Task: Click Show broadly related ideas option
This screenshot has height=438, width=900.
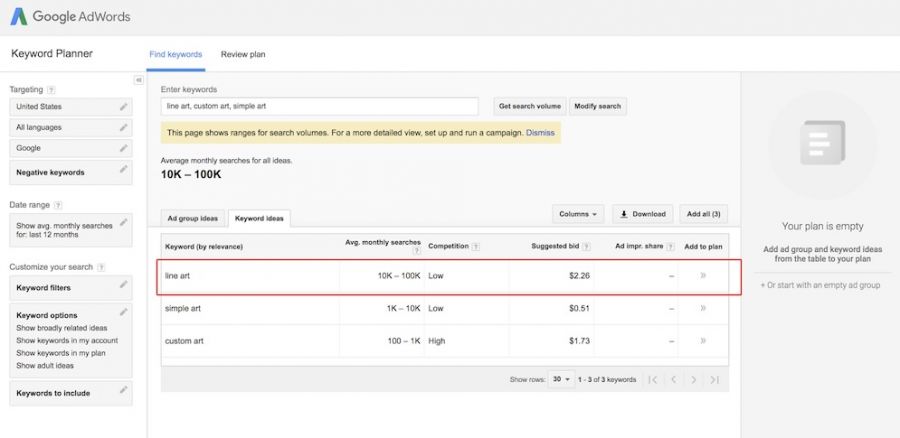Action: click(x=62, y=328)
